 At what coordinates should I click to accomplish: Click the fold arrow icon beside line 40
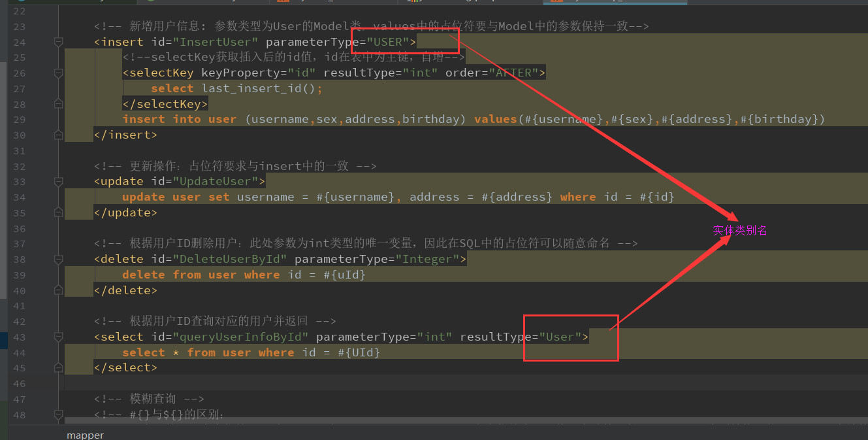point(57,290)
